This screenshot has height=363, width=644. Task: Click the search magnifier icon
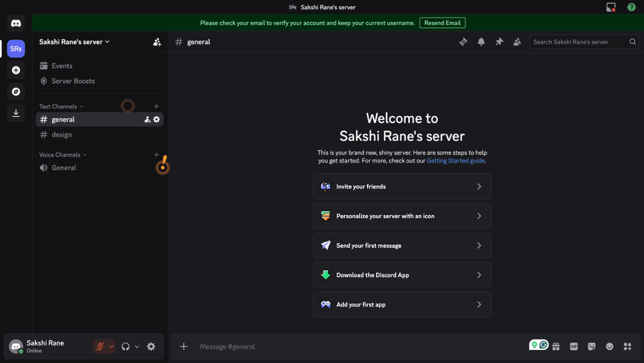pos(632,42)
